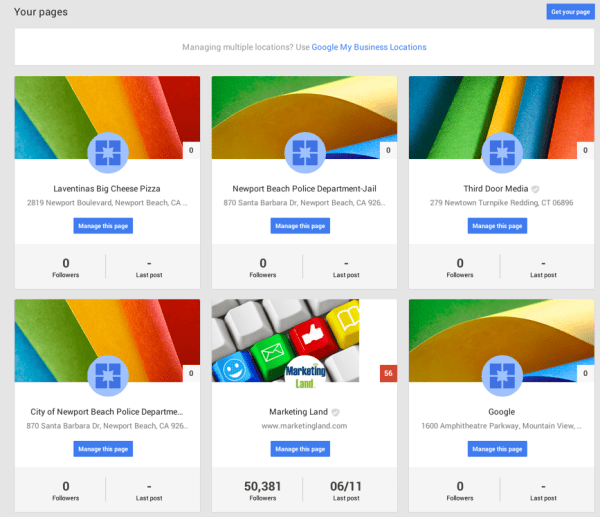
Task: Manage the Newport Beach Police Department-Jail page
Action: [300, 226]
